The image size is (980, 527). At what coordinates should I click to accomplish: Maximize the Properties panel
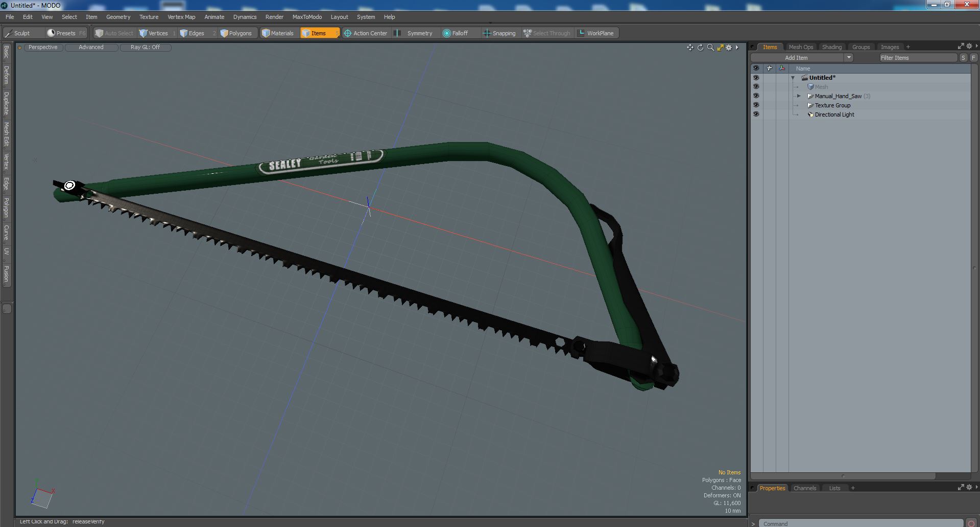pos(961,487)
